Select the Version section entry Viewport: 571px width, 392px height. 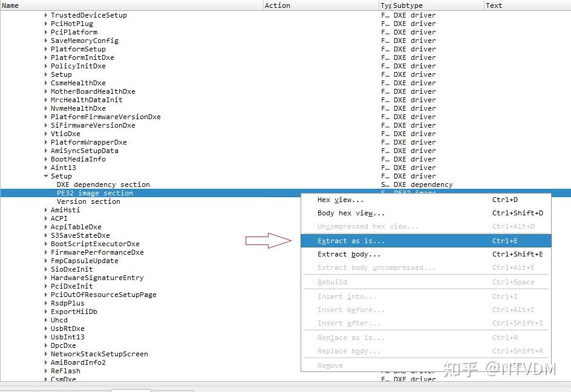(88, 201)
